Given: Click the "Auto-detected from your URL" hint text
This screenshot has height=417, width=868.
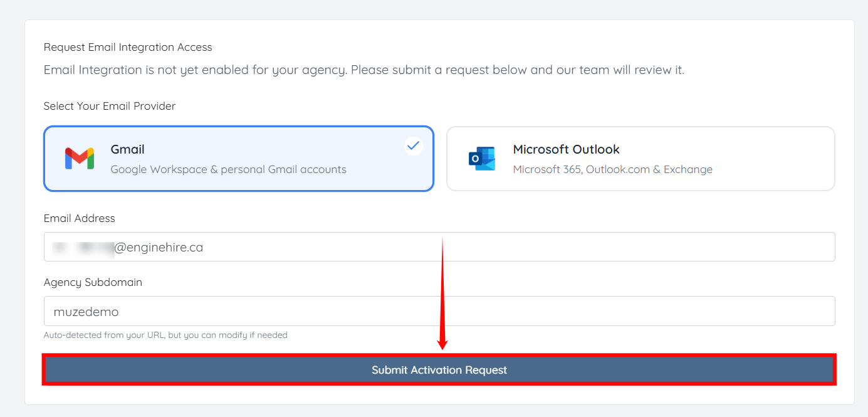Looking at the screenshot, I should click(x=165, y=335).
